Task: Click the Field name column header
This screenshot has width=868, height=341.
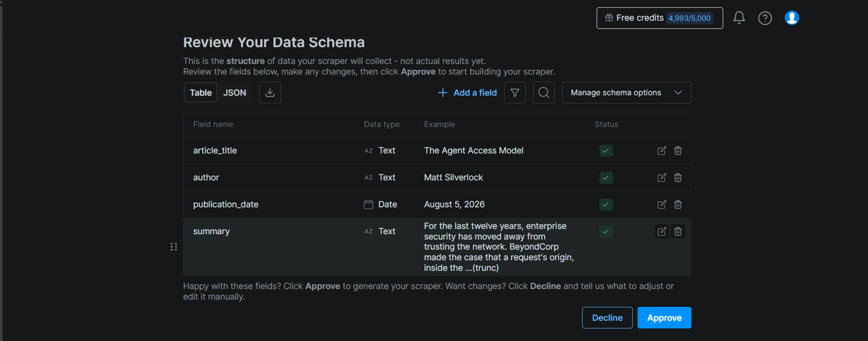Action: pyautogui.click(x=213, y=124)
